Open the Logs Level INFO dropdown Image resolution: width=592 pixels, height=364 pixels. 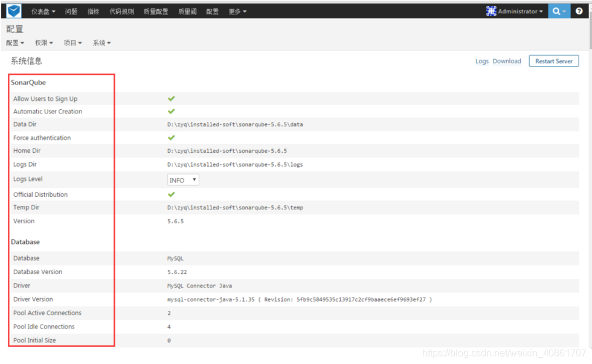[x=183, y=180]
